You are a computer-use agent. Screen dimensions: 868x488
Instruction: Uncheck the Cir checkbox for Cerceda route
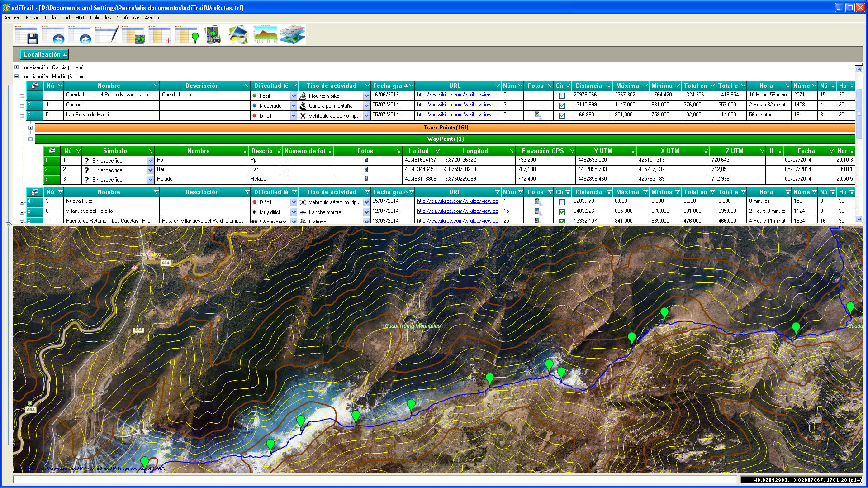562,105
